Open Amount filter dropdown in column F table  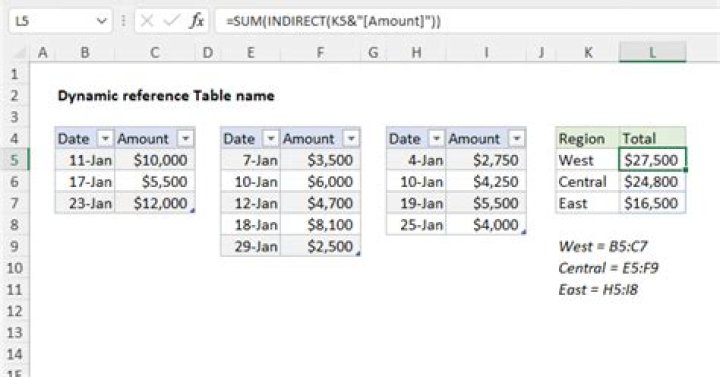point(351,138)
